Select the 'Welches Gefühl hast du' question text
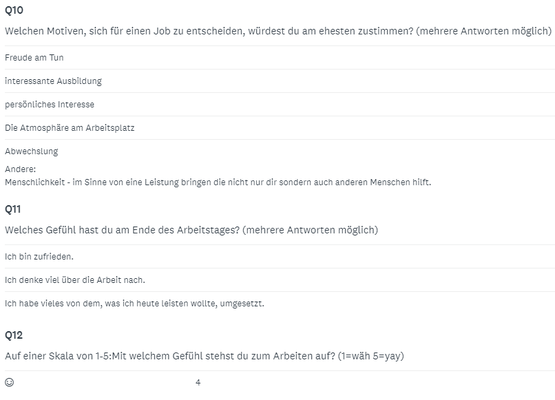Viewport: 555px width, 400px height. click(x=191, y=230)
